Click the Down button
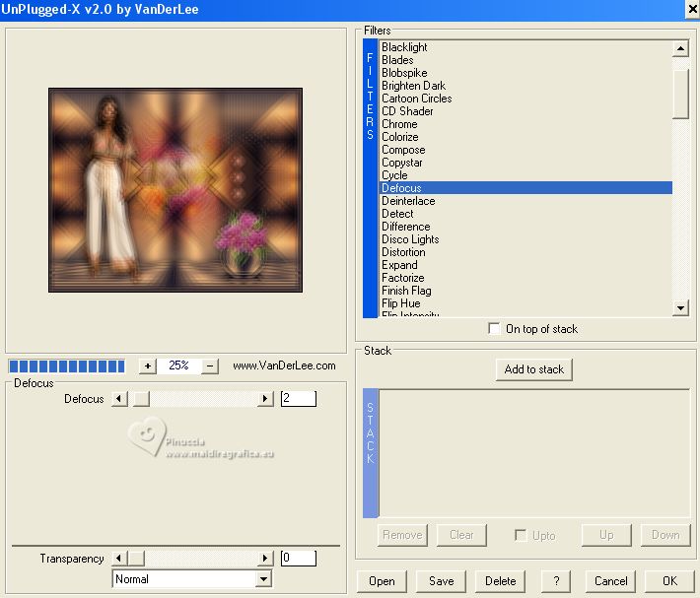 click(x=665, y=535)
